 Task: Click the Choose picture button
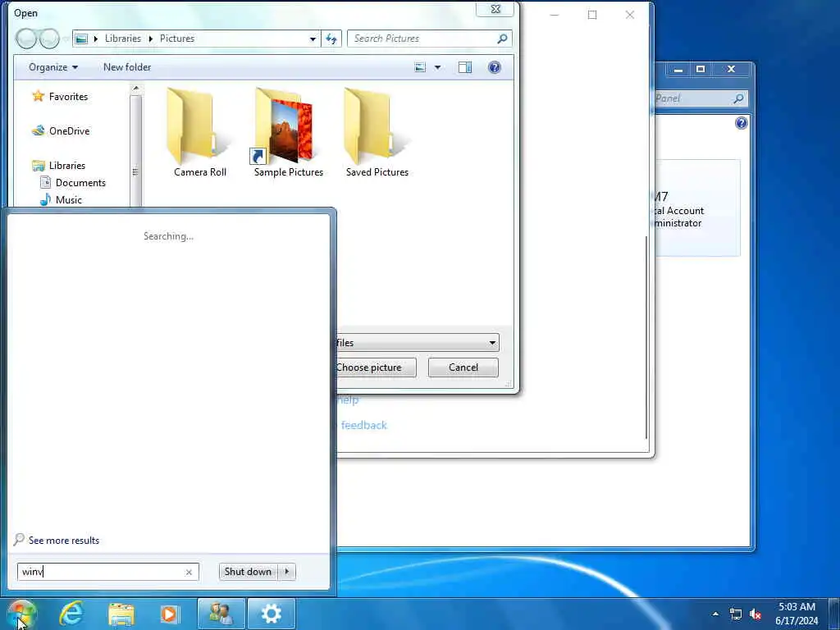(376, 367)
